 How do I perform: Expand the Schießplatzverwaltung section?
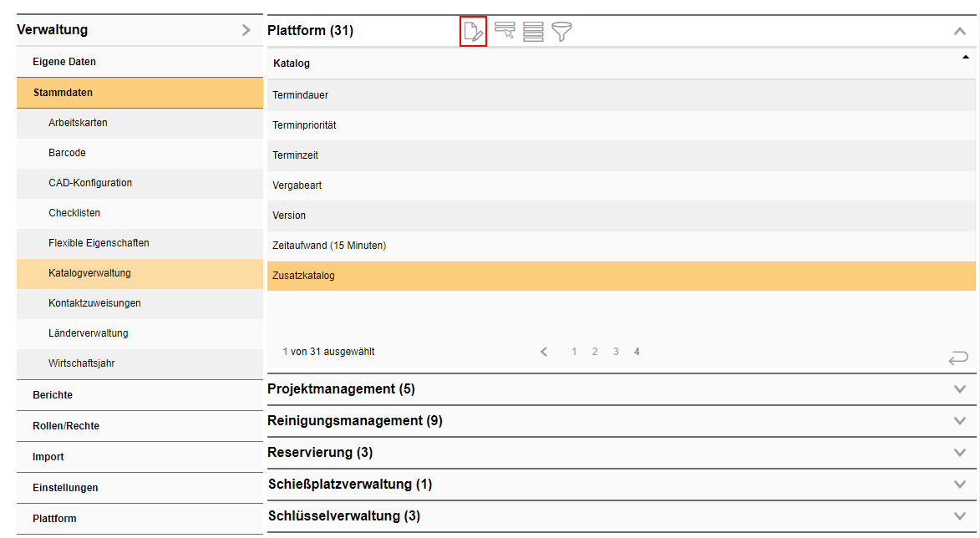point(959,485)
